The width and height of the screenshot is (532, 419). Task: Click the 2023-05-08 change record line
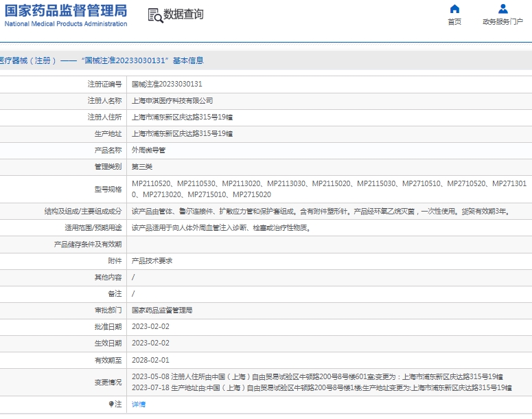[x=317, y=377]
